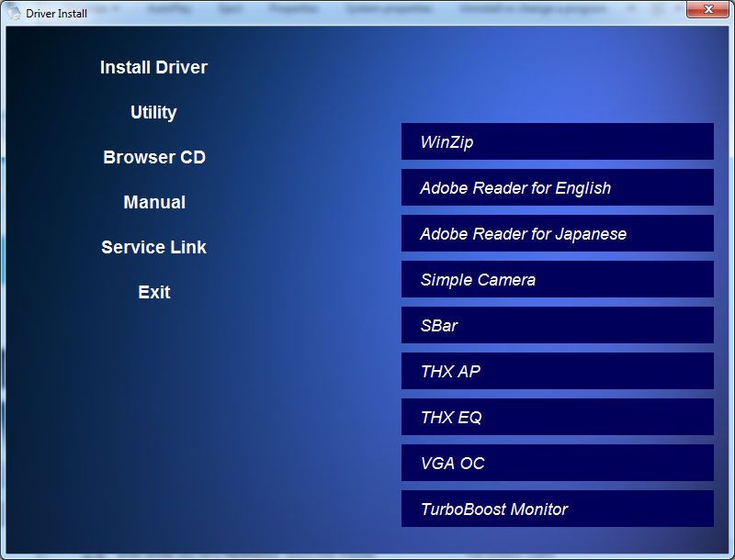Open the Install Driver section
This screenshot has height=560, width=735.
[x=153, y=67]
